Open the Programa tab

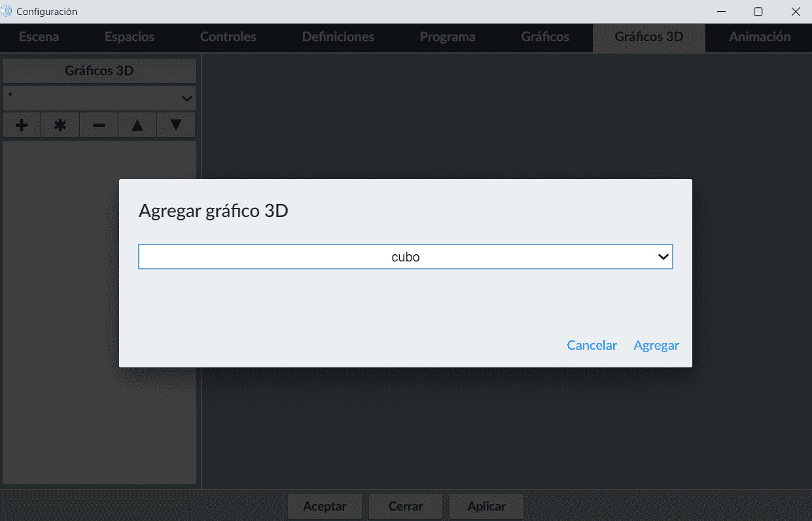tap(448, 37)
